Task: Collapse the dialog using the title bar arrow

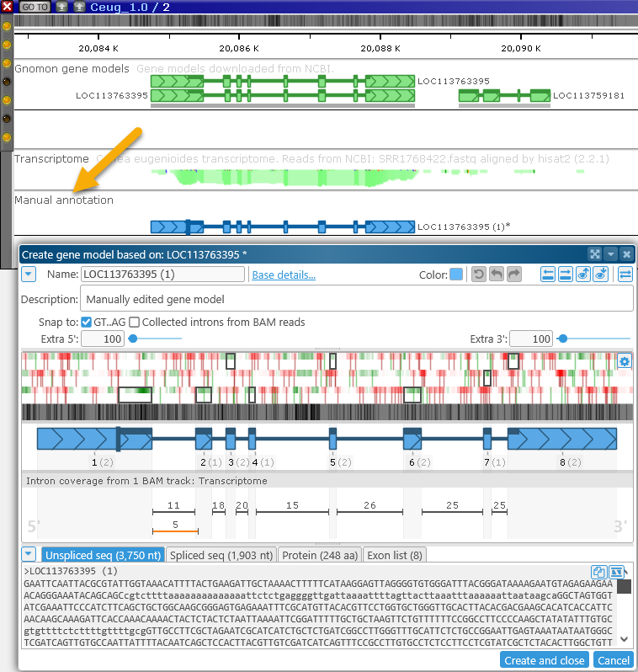Action: pos(610,253)
